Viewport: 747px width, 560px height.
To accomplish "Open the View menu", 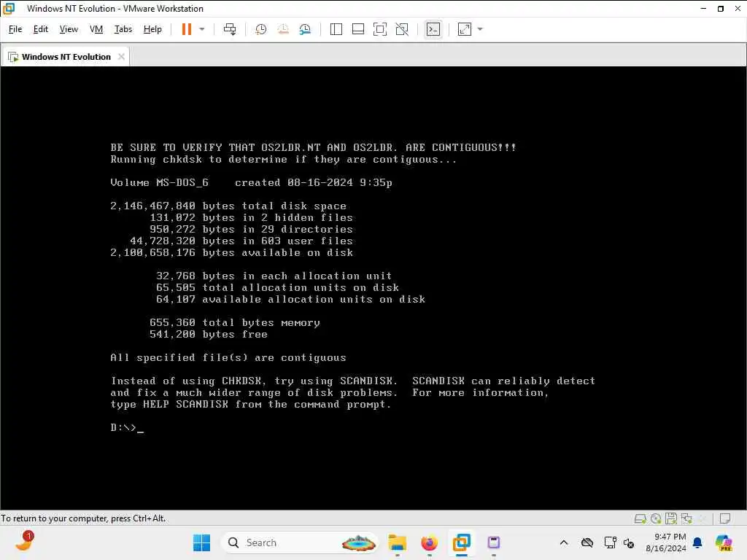I will (x=69, y=29).
